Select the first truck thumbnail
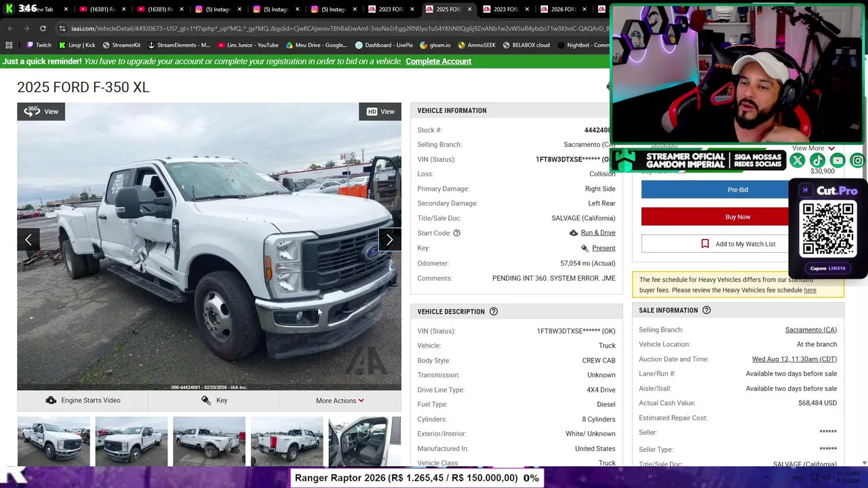868x488 pixels. coord(54,441)
